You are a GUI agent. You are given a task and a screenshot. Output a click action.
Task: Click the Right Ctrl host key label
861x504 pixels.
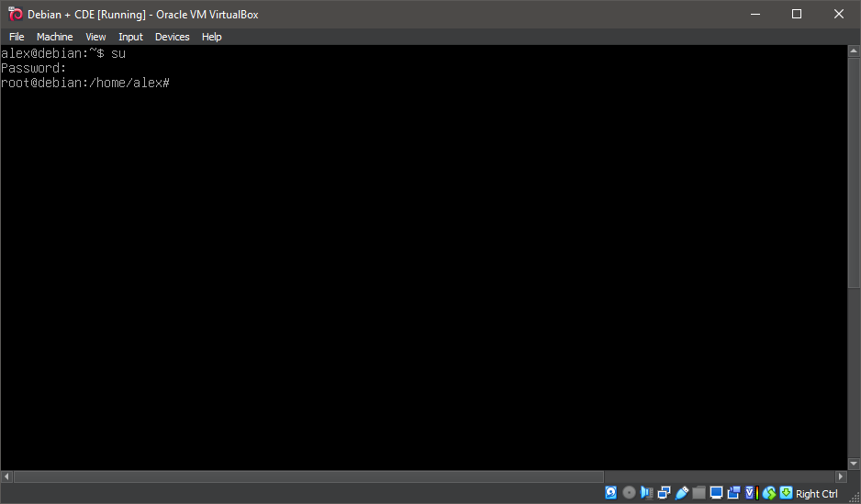(816, 494)
